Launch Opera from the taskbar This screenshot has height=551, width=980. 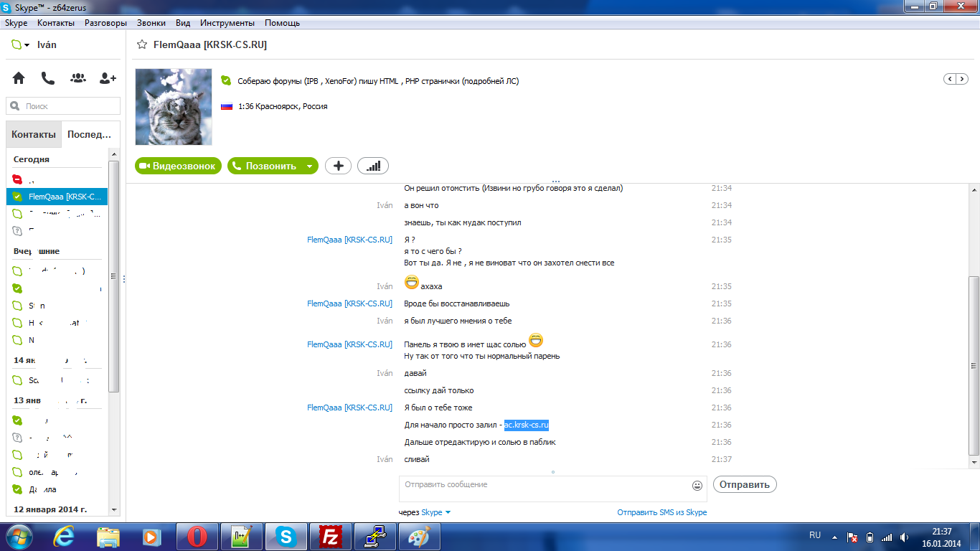tap(198, 537)
